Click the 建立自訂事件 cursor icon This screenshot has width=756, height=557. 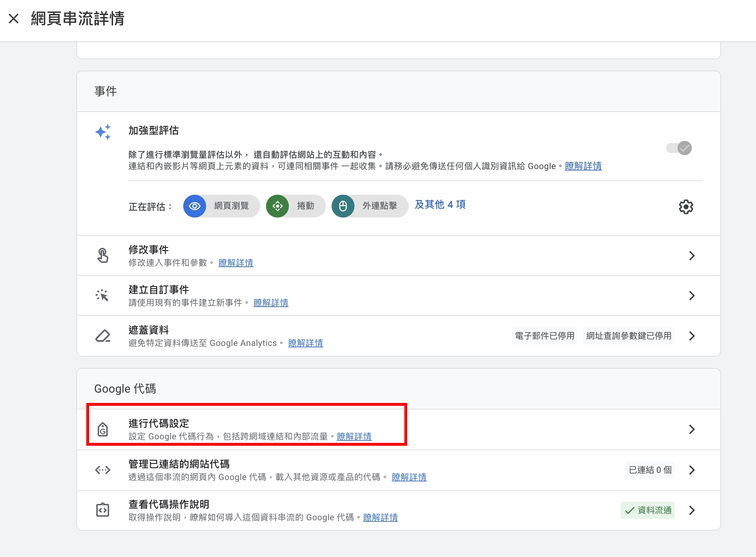(x=103, y=296)
